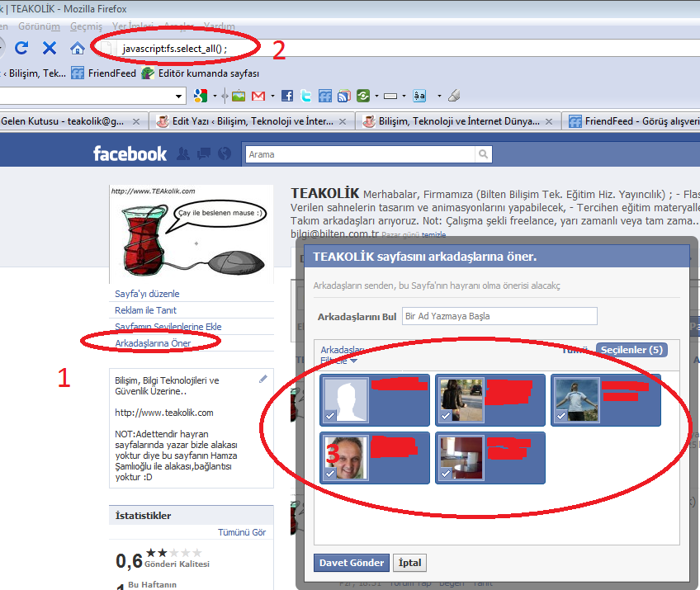Viewport: 700px width, 590px height.
Task: Click Tümünü Gör in statistics
Action: point(242,532)
